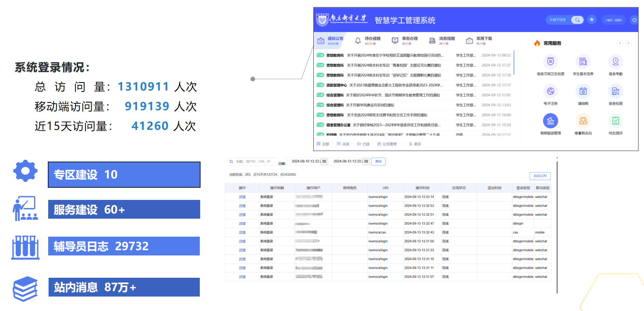Viewport: 644px width, 311px height.
Task: Click 更多 below the notice list
Action: 415,144
